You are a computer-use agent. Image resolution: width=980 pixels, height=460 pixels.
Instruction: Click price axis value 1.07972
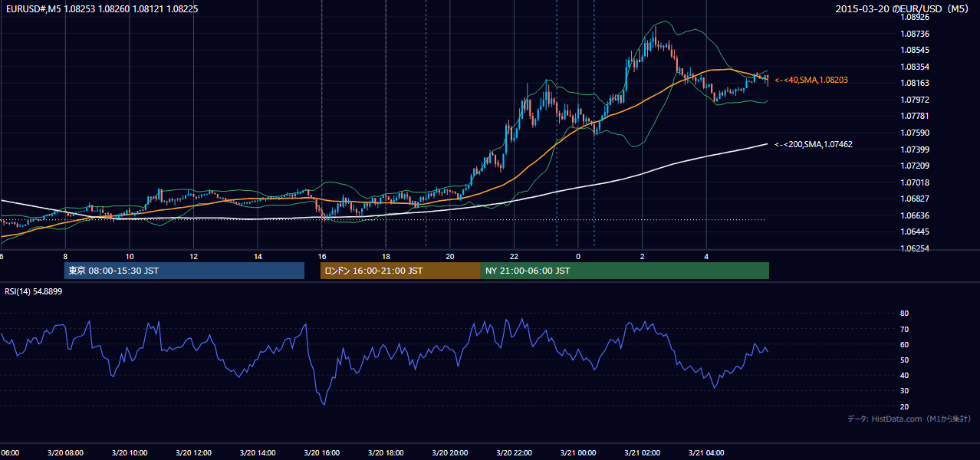point(914,100)
